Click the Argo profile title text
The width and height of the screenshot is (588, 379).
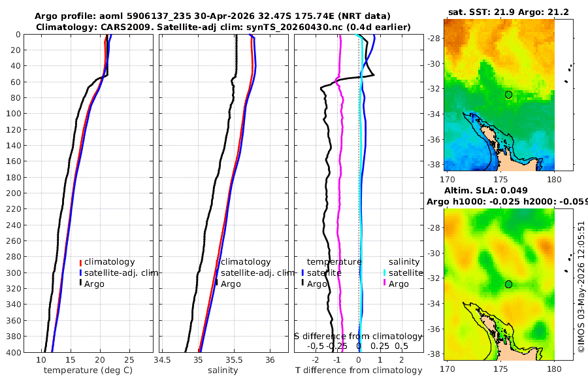point(212,16)
